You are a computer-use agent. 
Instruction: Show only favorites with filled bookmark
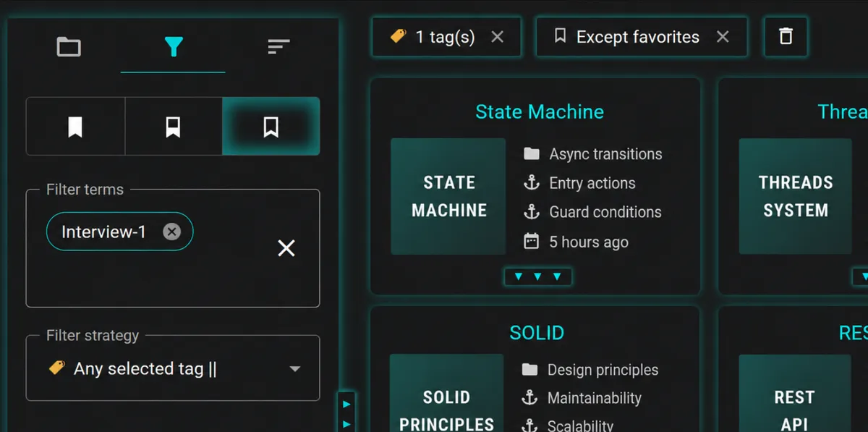point(75,127)
